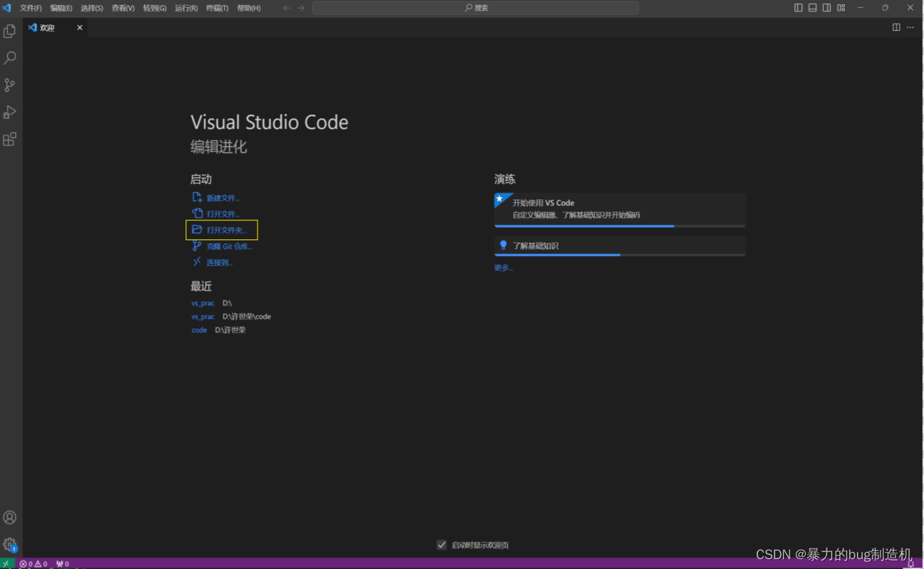The image size is (924, 569).
Task: Toggle primary side bar layout icon
Action: [x=798, y=8]
